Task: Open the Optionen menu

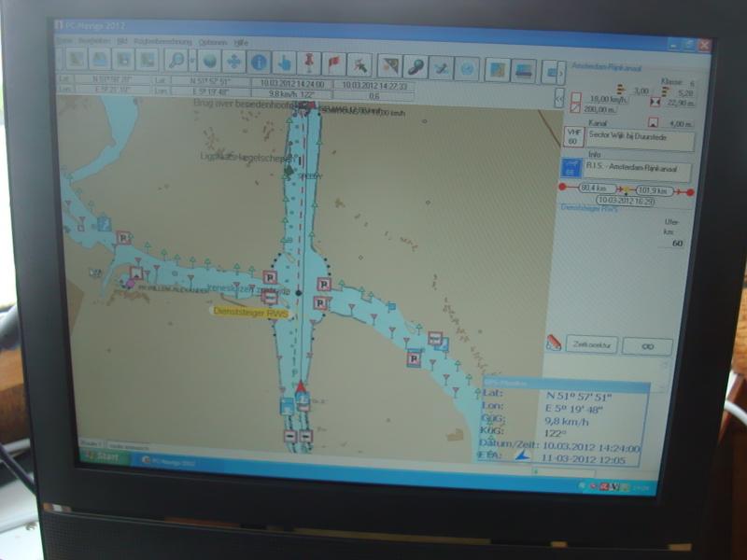Action: [212, 43]
